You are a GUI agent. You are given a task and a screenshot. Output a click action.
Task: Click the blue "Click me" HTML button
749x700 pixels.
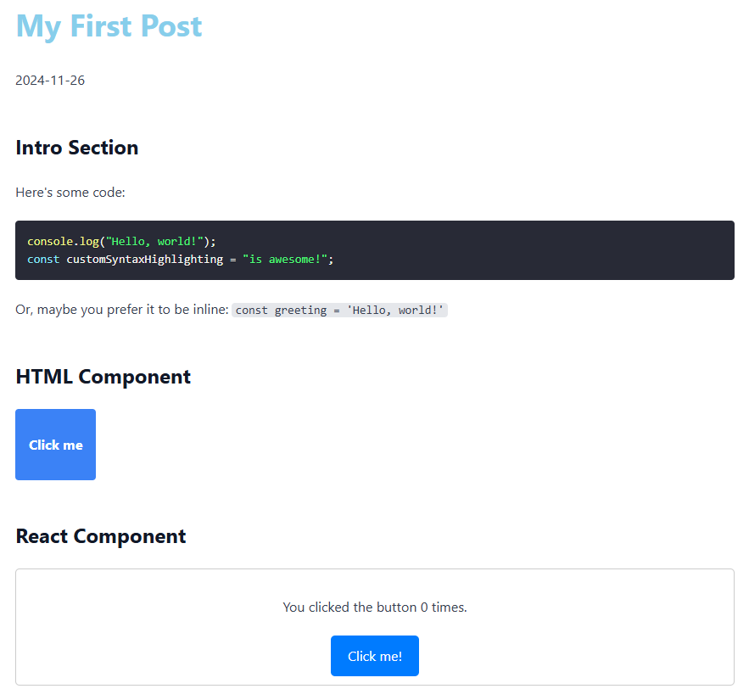click(x=55, y=445)
